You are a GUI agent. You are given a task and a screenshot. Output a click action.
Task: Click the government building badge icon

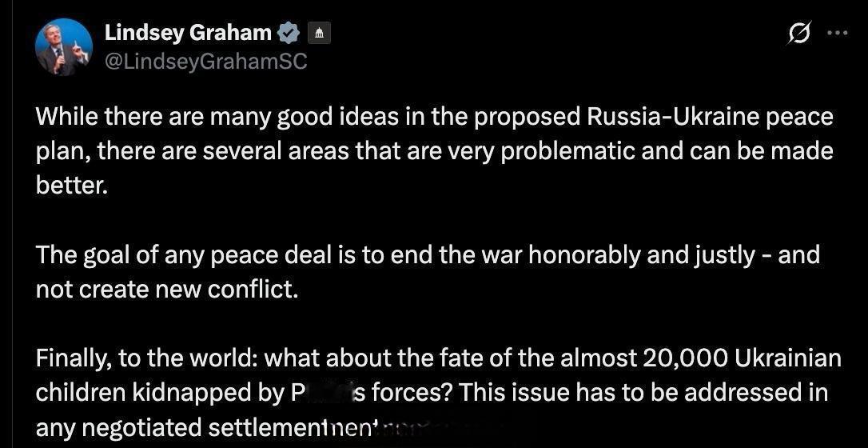tap(318, 34)
